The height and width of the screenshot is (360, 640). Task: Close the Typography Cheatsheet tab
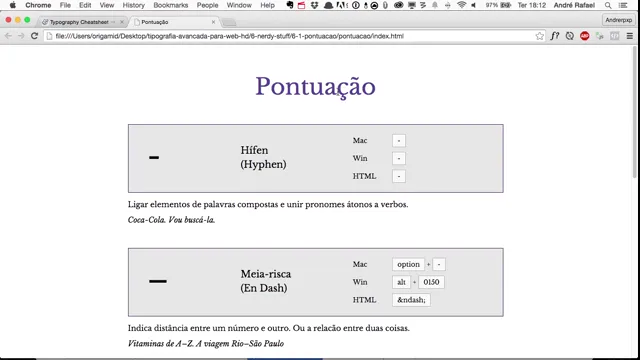pos(122,22)
